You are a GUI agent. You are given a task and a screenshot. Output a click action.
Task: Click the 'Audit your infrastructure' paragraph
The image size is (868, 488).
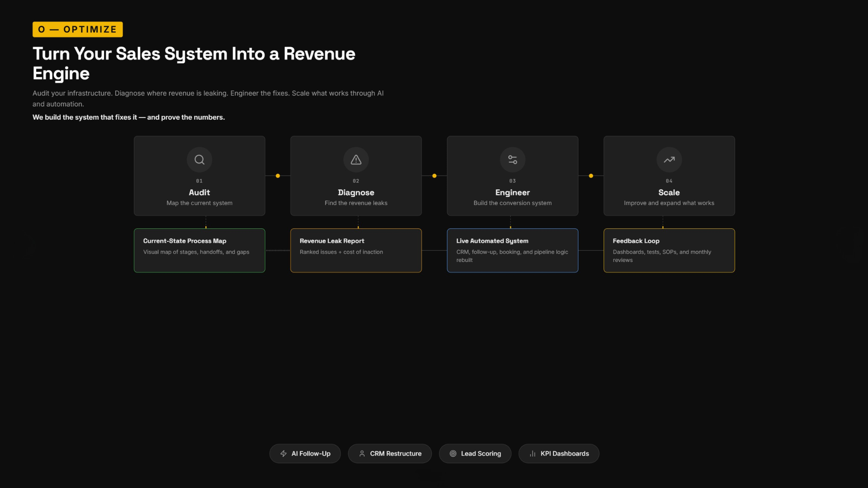[208, 99]
